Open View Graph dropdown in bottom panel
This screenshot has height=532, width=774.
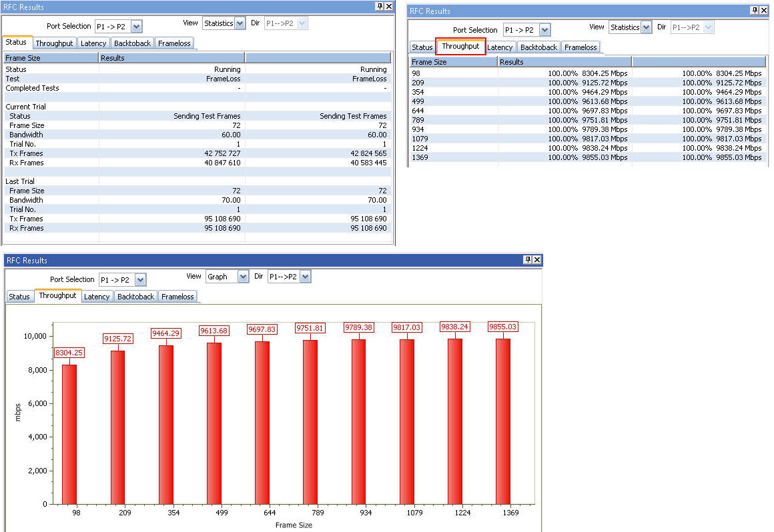tap(243, 277)
